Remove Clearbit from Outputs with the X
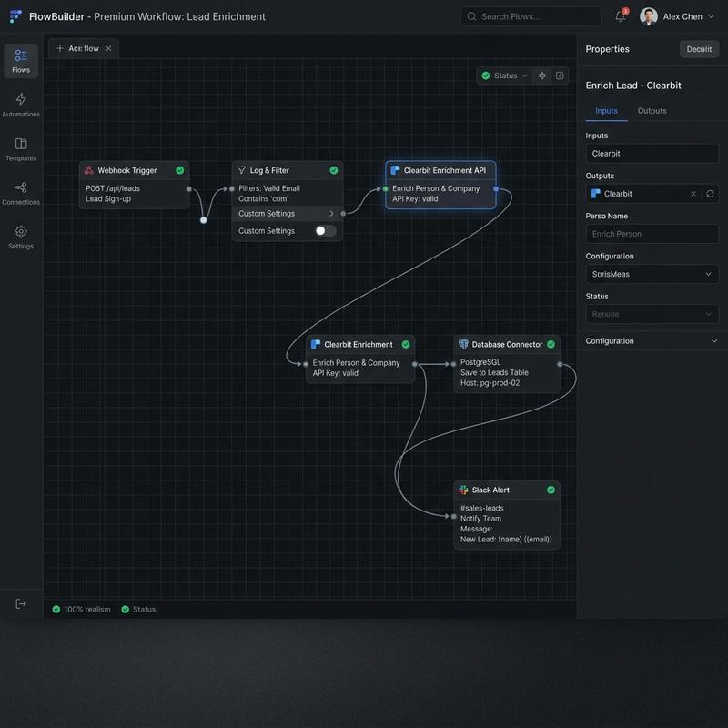728x728 pixels. 693,194
